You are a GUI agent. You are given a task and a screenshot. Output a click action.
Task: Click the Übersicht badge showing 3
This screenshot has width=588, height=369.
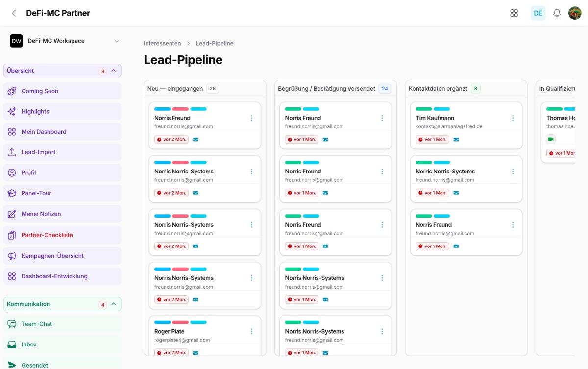[x=103, y=71]
